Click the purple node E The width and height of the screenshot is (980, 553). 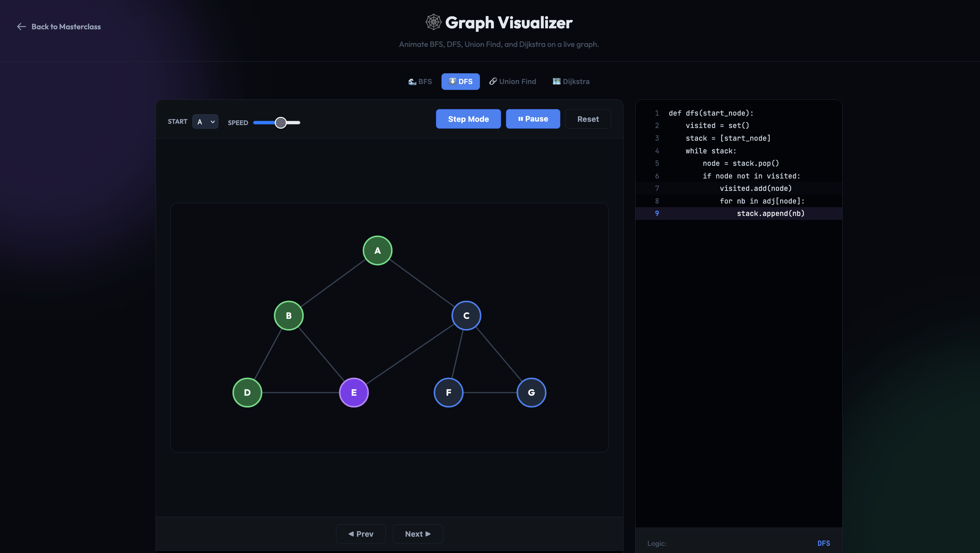[x=354, y=392]
